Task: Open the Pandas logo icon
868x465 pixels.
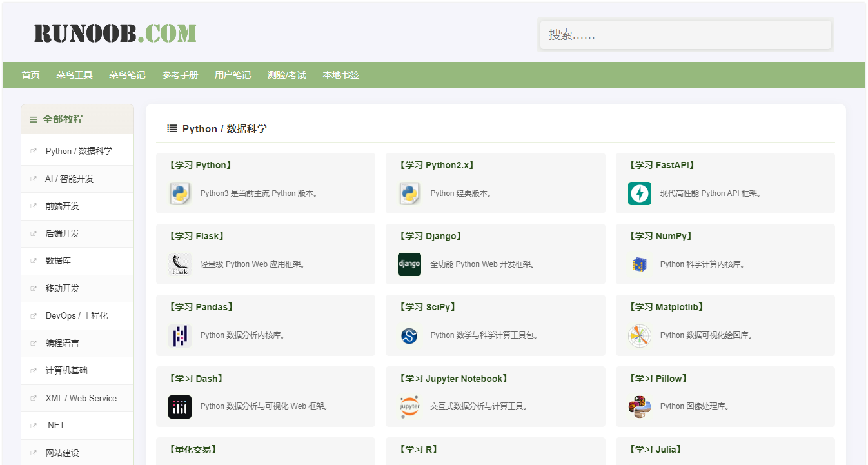Action: point(180,335)
